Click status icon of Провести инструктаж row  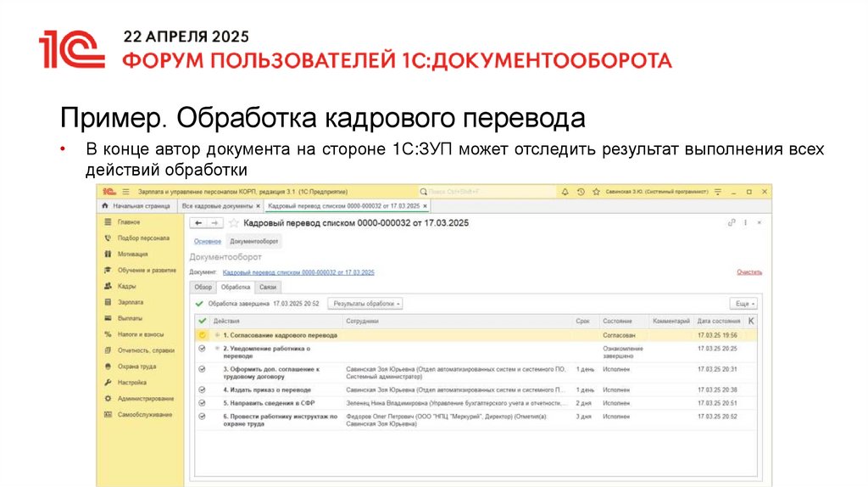[202, 416]
